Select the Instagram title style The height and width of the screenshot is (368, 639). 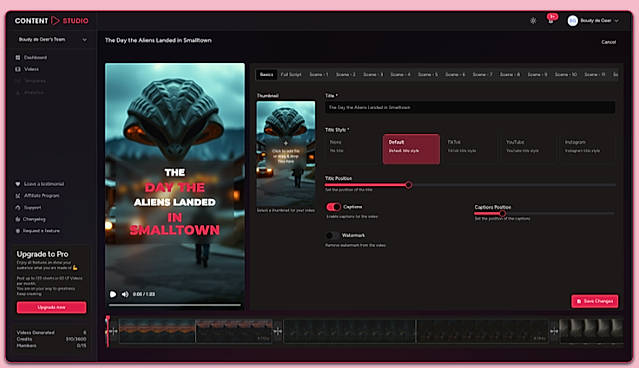pyautogui.click(x=587, y=149)
